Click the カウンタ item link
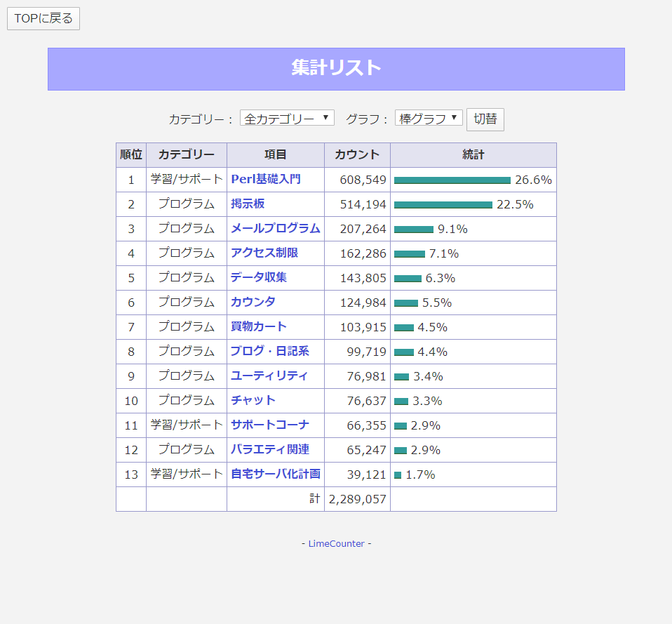The image size is (672, 624). click(253, 303)
